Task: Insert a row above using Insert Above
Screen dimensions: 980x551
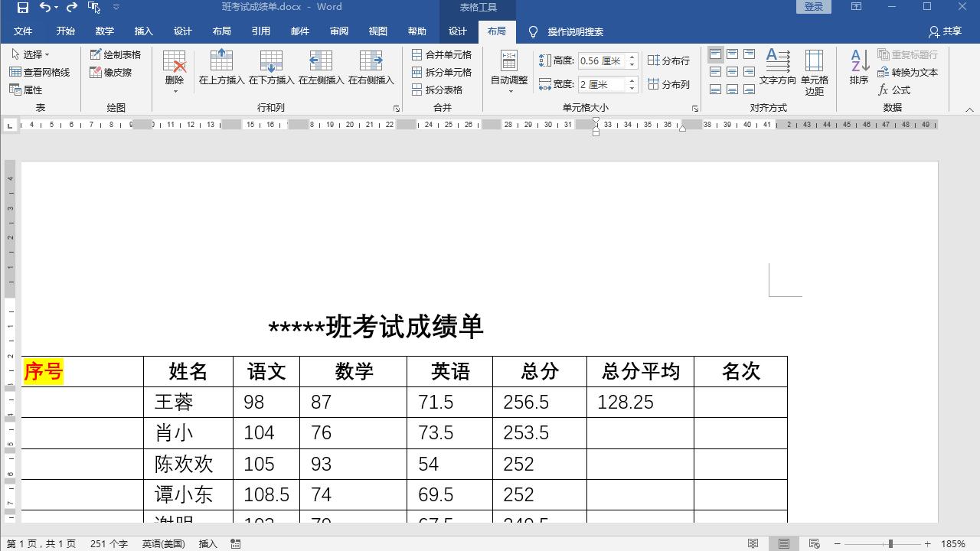Action: point(221,67)
